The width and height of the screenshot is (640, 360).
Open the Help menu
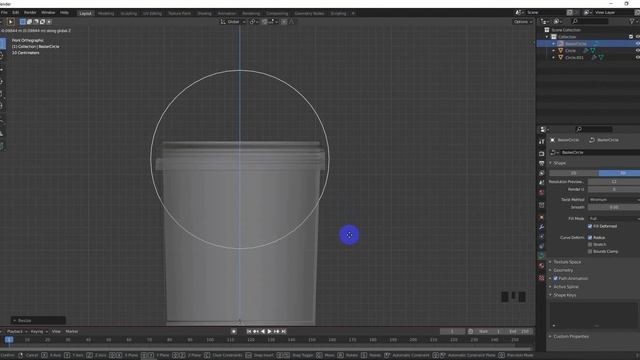(x=64, y=13)
